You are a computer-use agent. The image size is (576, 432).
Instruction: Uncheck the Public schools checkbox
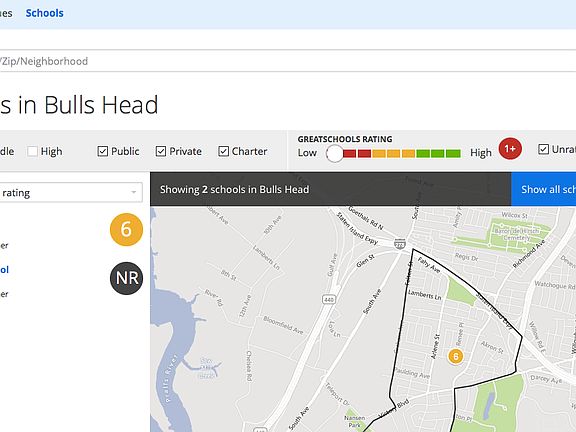tap(102, 151)
